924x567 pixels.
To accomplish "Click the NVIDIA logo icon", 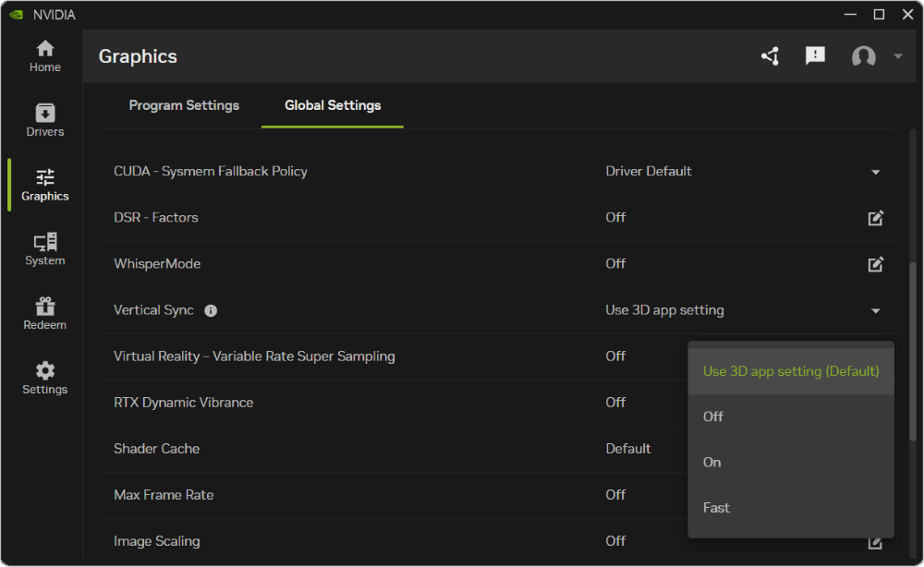I will click(16, 15).
